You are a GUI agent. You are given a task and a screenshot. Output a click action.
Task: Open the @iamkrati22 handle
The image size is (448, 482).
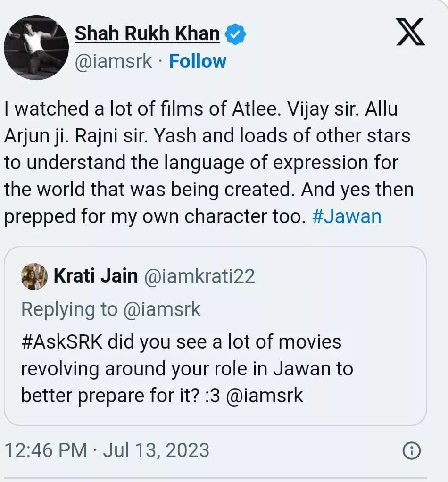pyautogui.click(x=199, y=276)
